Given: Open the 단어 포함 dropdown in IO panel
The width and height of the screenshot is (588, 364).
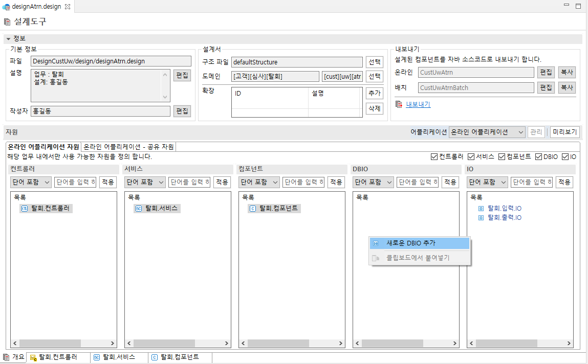Looking at the screenshot, I should 487,182.
